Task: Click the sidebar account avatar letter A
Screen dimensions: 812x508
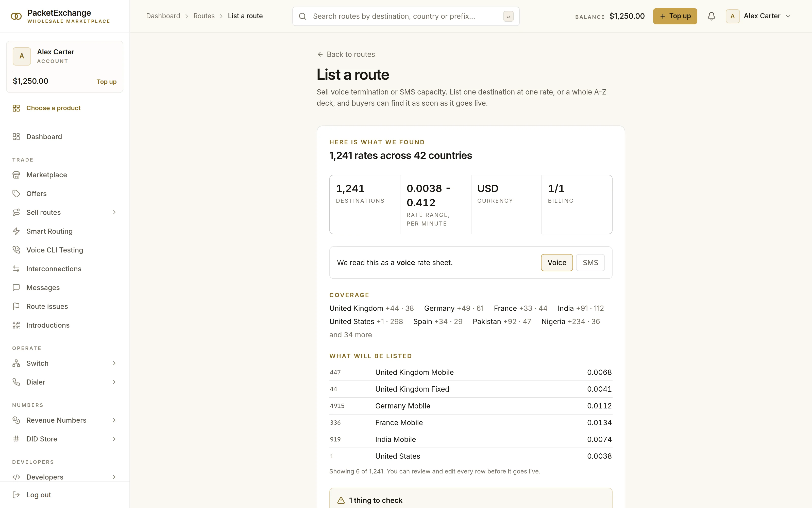Action: (22, 56)
